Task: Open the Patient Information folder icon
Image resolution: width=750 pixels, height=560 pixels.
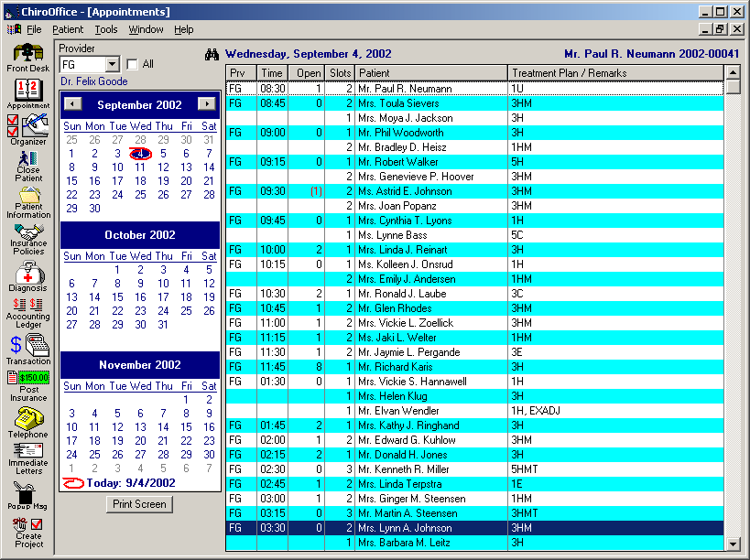Action: point(28,202)
